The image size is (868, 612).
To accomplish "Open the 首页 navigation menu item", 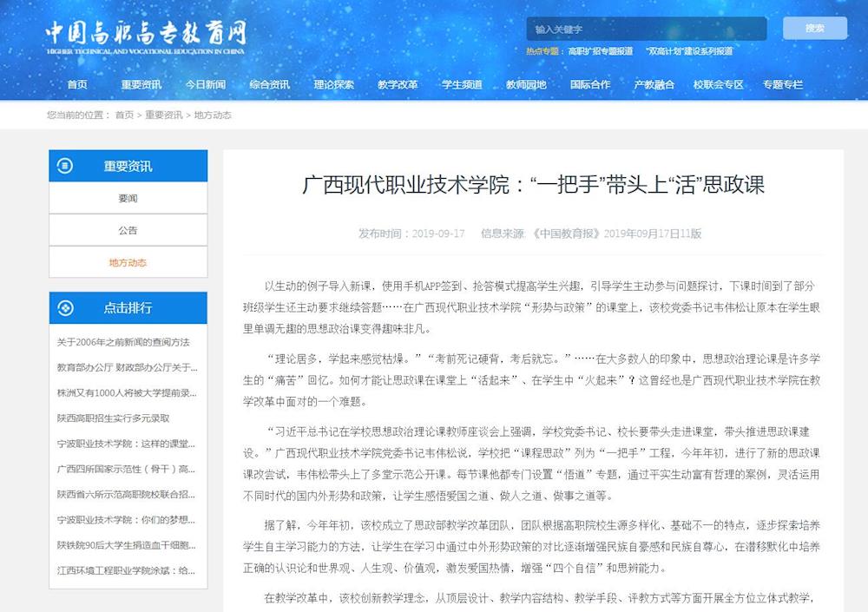I will pos(77,85).
